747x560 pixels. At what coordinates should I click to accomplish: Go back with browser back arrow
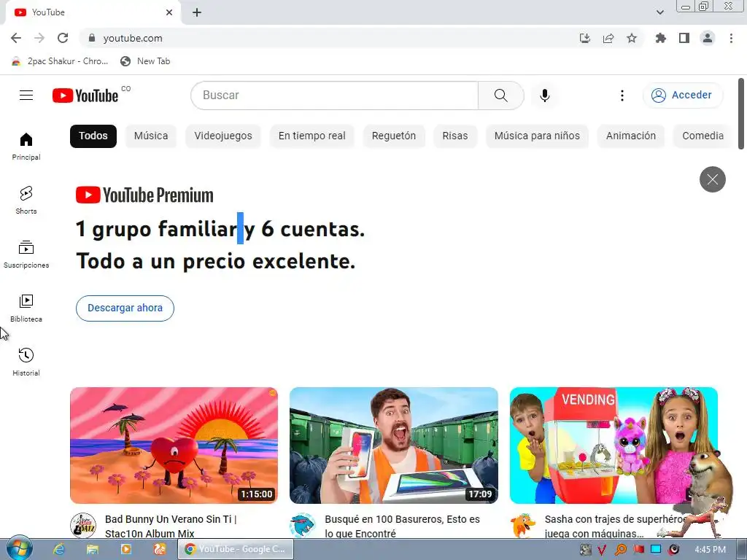pyautogui.click(x=16, y=38)
